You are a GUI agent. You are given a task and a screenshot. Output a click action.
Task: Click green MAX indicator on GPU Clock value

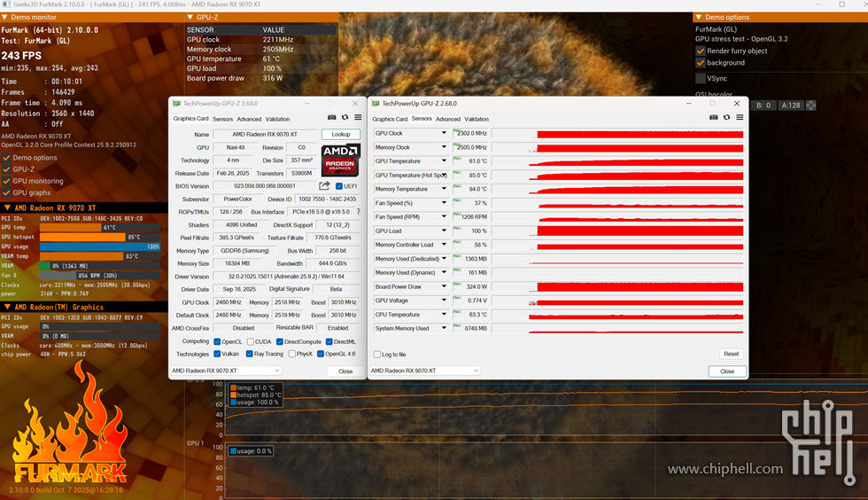(457, 130)
